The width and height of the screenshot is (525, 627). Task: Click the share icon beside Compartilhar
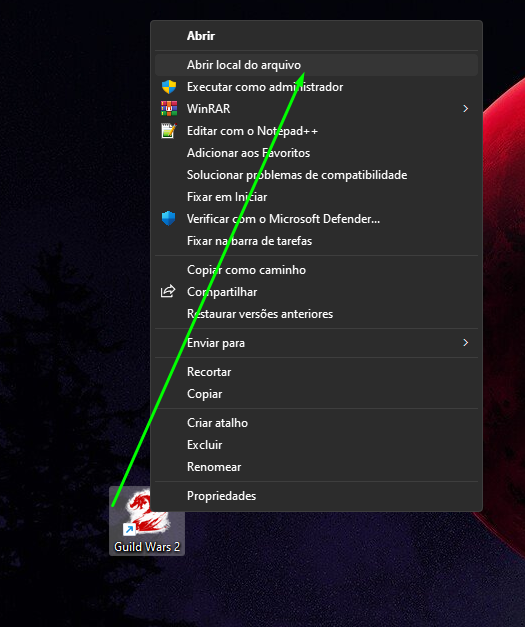(168, 292)
